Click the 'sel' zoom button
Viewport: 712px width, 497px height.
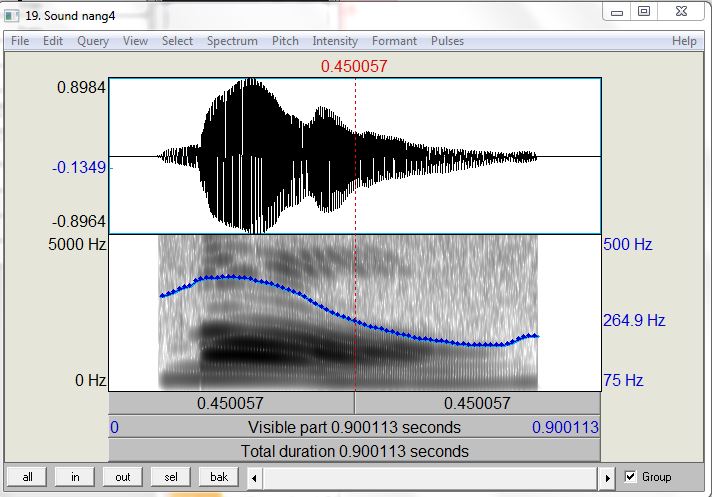click(x=171, y=477)
